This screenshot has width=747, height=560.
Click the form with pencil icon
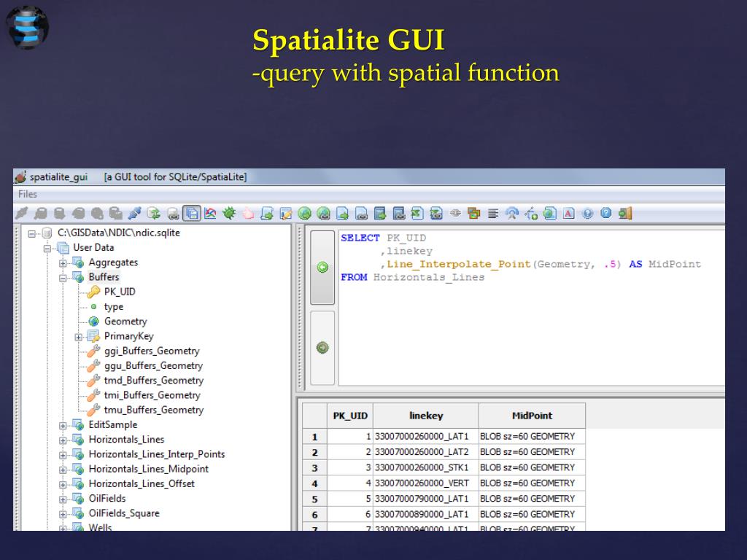(286, 214)
